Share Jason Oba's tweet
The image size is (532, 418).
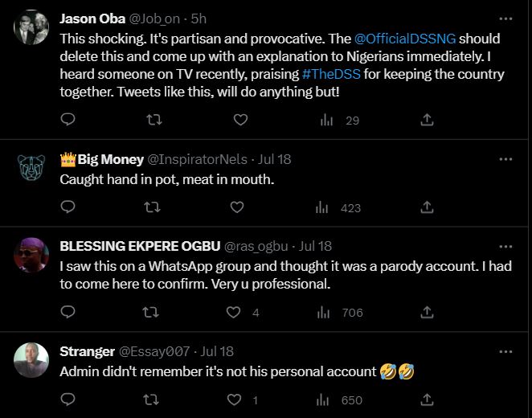click(428, 120)
